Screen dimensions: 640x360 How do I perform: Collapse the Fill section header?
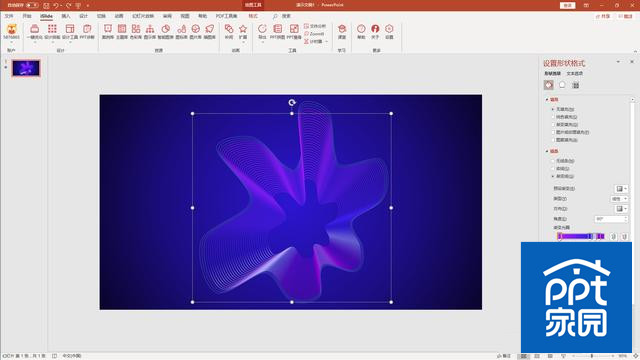pos(552,100)
